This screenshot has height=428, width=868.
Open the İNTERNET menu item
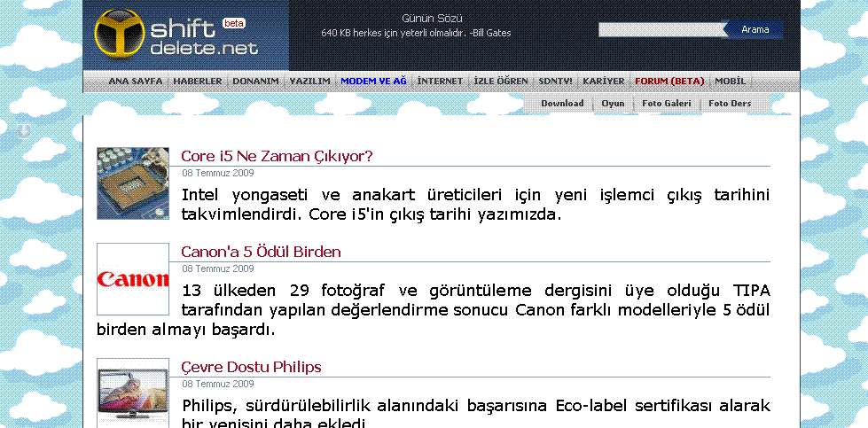tap(440, 82)
